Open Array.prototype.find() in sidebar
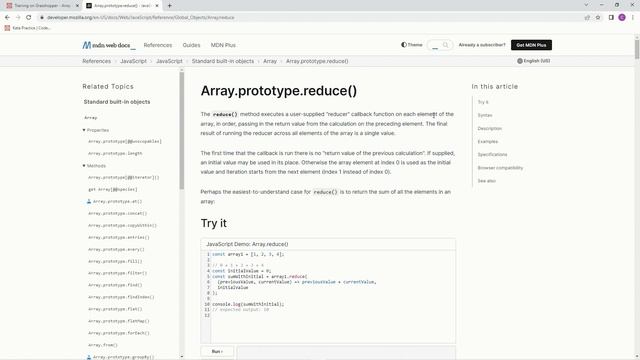640x360 pixels. pos(115,285)
